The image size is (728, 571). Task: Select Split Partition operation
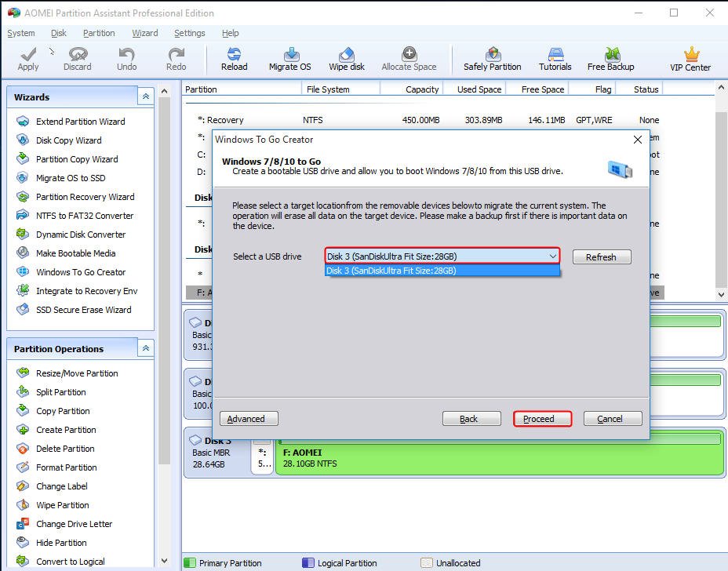pyautogui.click(x=51, y=392)
